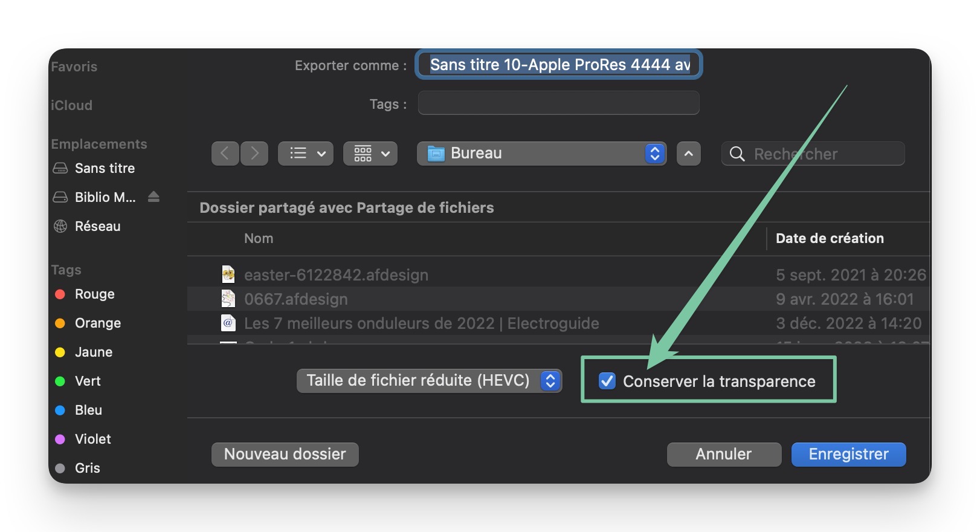Click the Sans titre drive icon
Viewport: 980px width, 532px height.
click(60, 168)
